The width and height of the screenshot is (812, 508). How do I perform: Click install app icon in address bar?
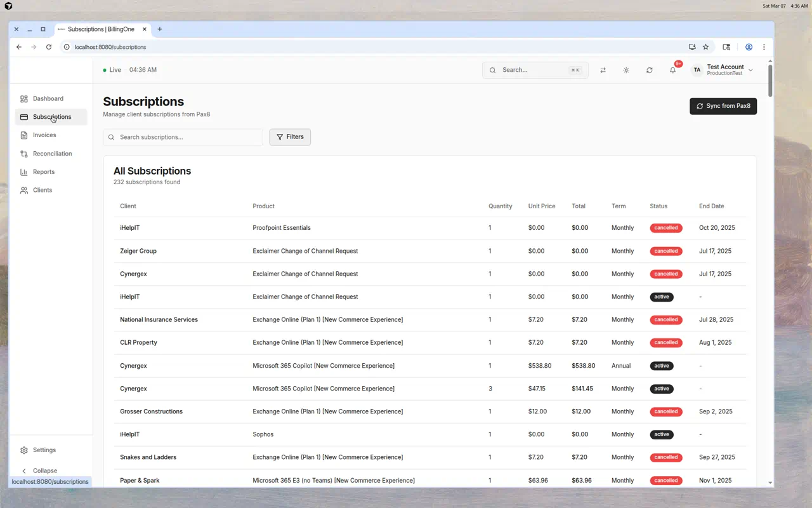pyautogui.click(x=692, y=47)
